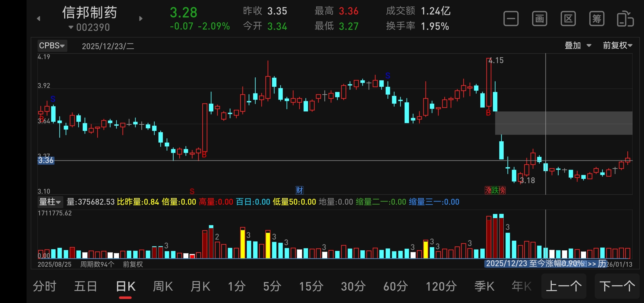644x303 pixels.
Task: Tap the minus box icon in top toolbar
Action: [511, 19]
